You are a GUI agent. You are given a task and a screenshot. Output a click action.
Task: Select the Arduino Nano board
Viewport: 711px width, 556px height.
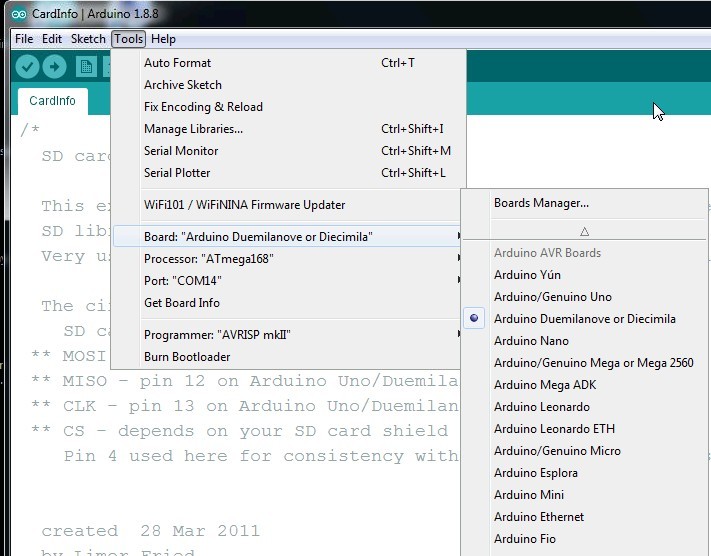pyautogui.click(x=584, y=341)
